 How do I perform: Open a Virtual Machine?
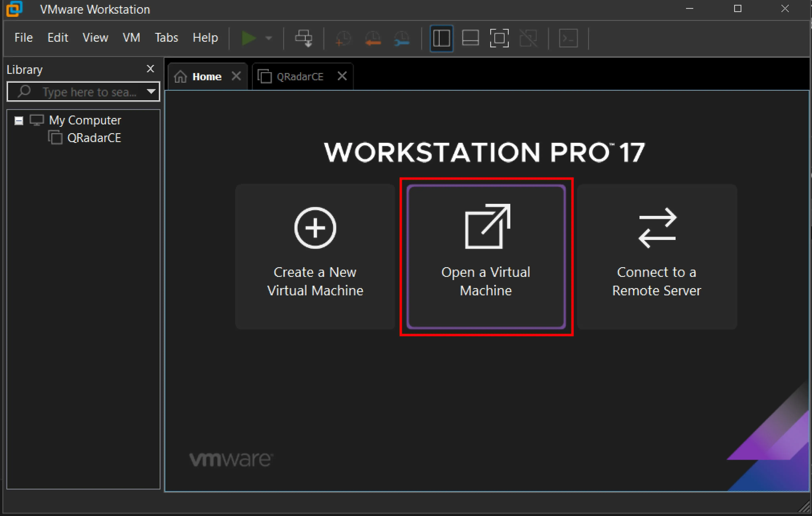[x=486, y=256]
